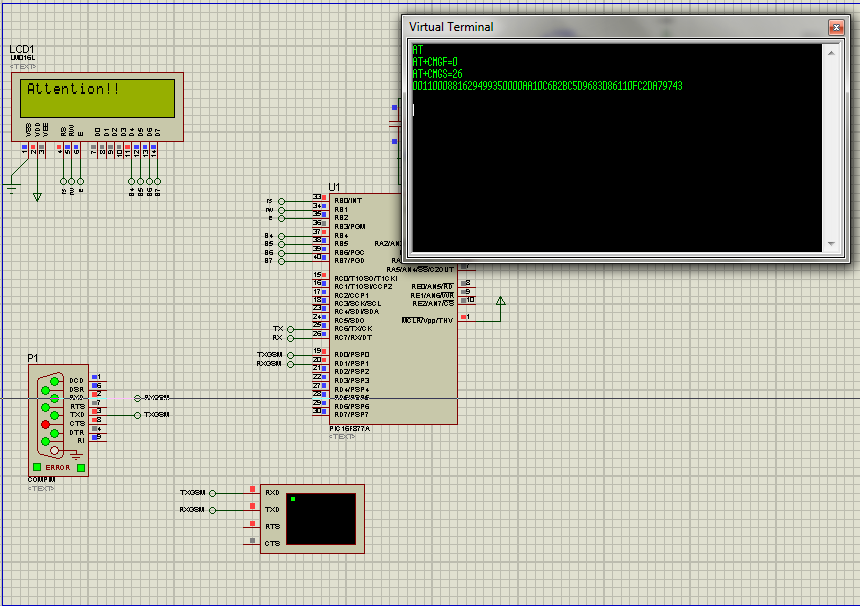Screen dimensions: 860x606
Task: Click the red CTS indicator on COMPIM
Action: click(x=44, y=424)
